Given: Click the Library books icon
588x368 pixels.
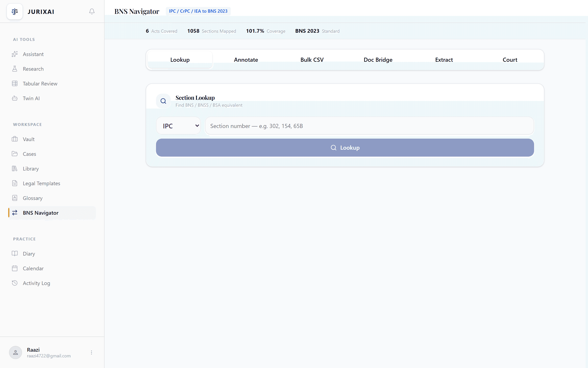Looking at the screenshot, I should tap(14, 168).
